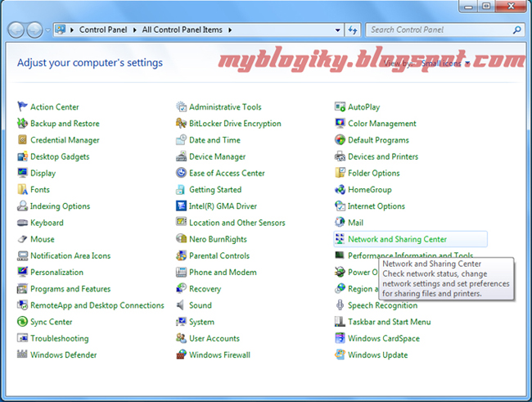Open Internet Options link
The width and height of the screenshot is (532, 402).
376,206
